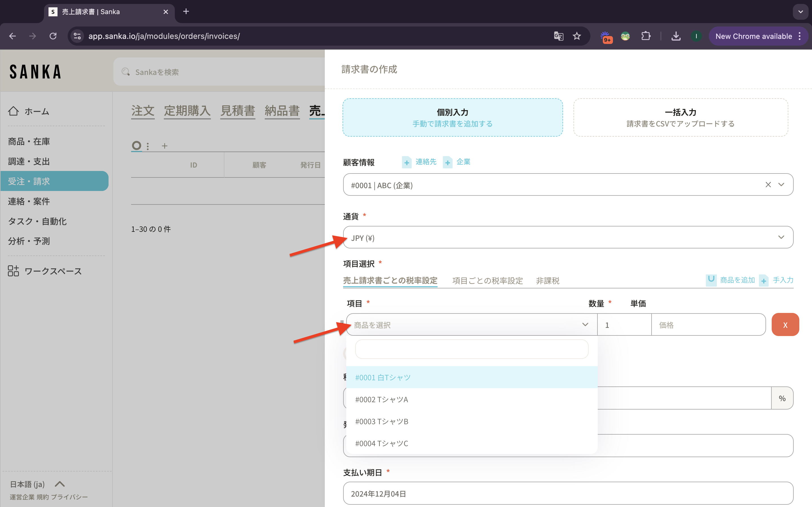Clear selected customer with X icon
Screen dimensions: 812x507
pos(768,185)
